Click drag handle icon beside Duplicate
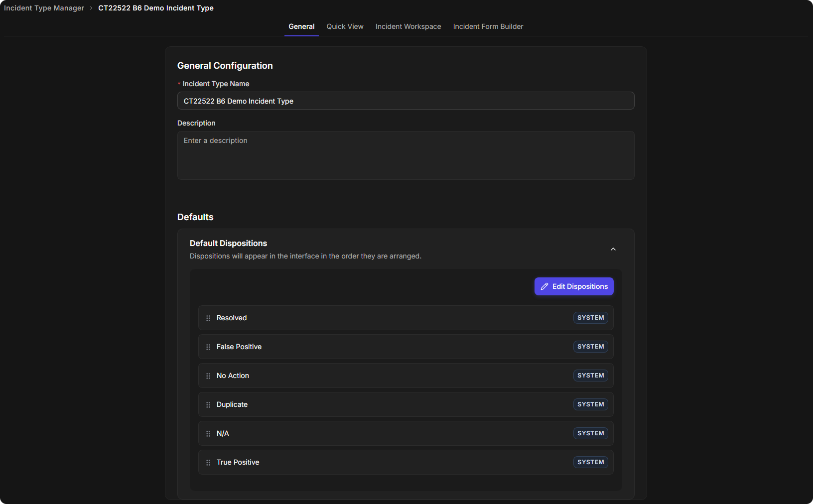 (x=208, y=404)
